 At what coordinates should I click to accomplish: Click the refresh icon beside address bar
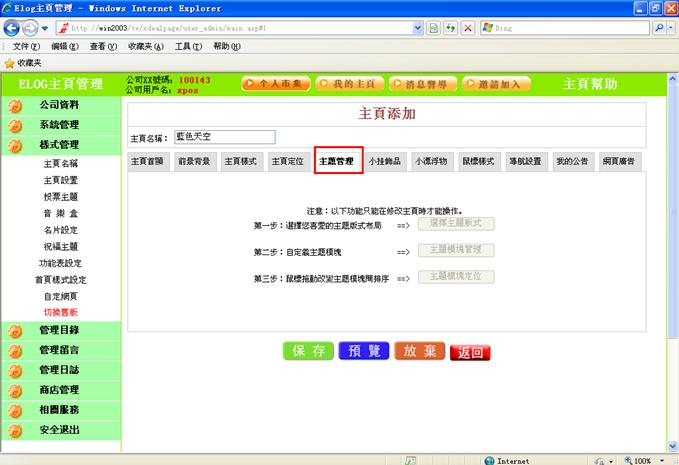[x=450, y=28]
